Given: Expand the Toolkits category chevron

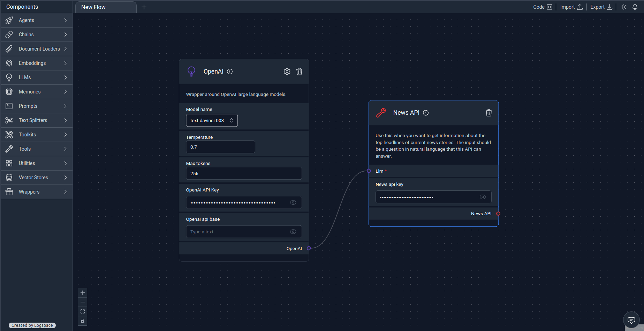Looking at the screenshot, I should click(66, 135).
